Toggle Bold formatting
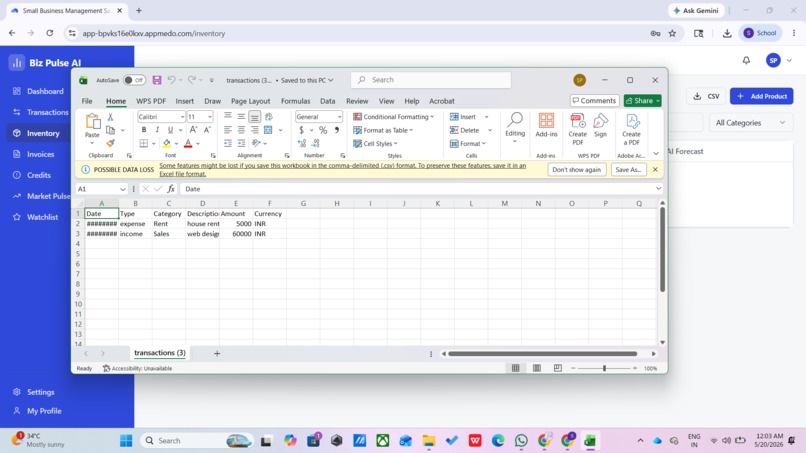This screenshot has width=806, height=453. coord(144,130)
